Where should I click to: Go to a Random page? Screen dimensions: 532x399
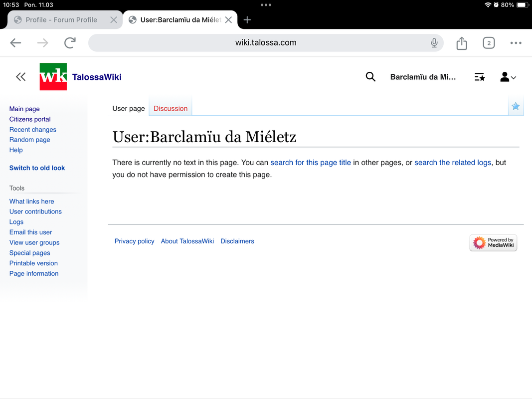[29, 140]
